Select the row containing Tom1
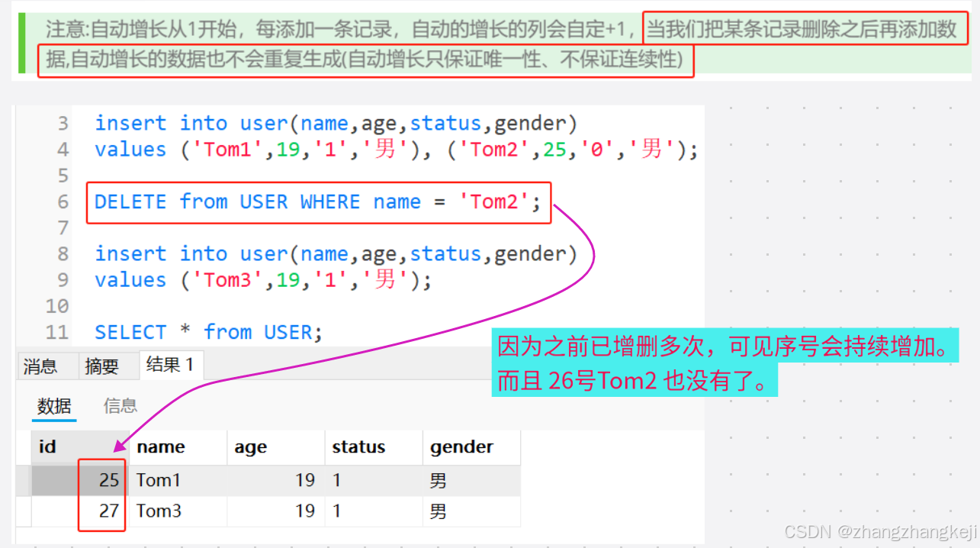The image size is (980, 548). click(158, 479)
